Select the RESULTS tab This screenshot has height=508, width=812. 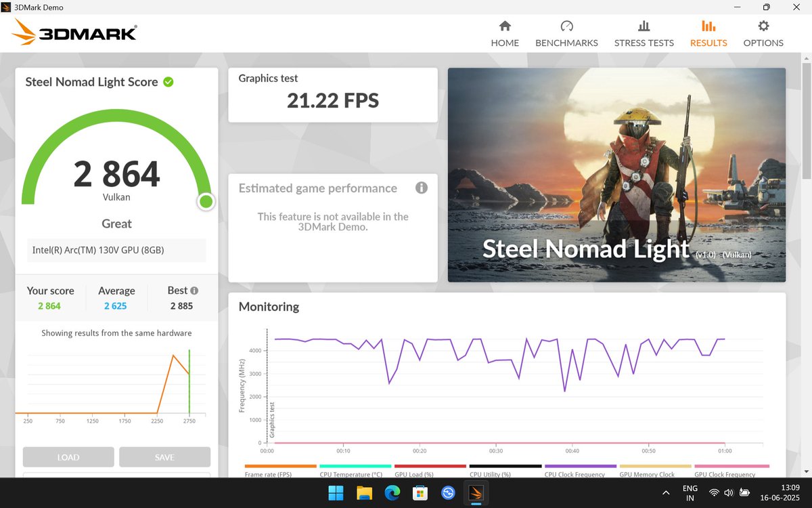(x=708, y=34)
